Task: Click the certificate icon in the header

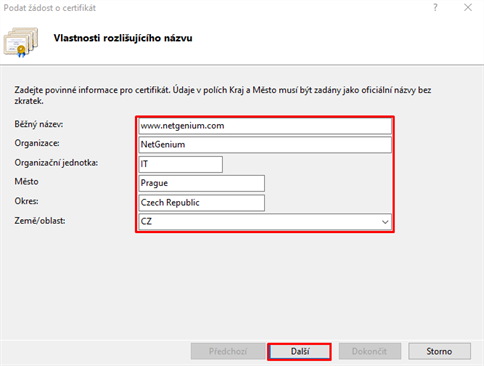Action: 21,42
